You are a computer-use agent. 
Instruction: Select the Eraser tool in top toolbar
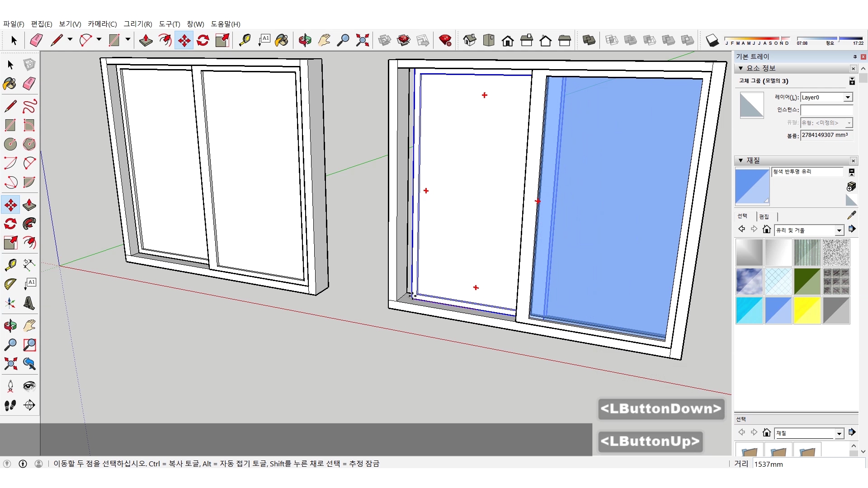point(36,41)
